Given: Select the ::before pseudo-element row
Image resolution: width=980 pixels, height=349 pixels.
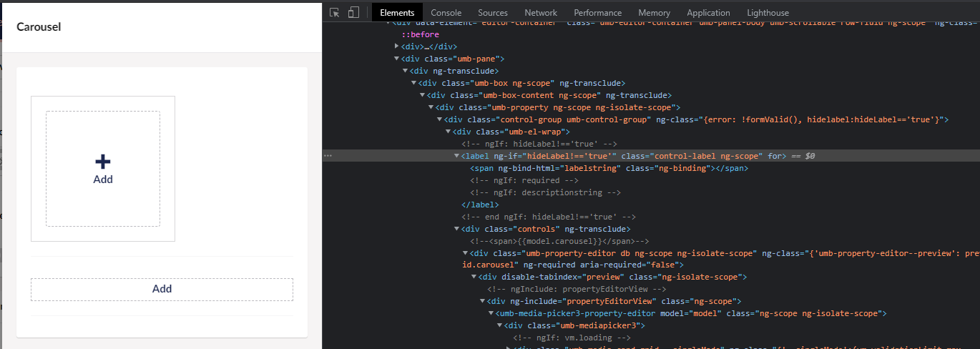Looking at the screenshot, I should [x=420, y=34].
